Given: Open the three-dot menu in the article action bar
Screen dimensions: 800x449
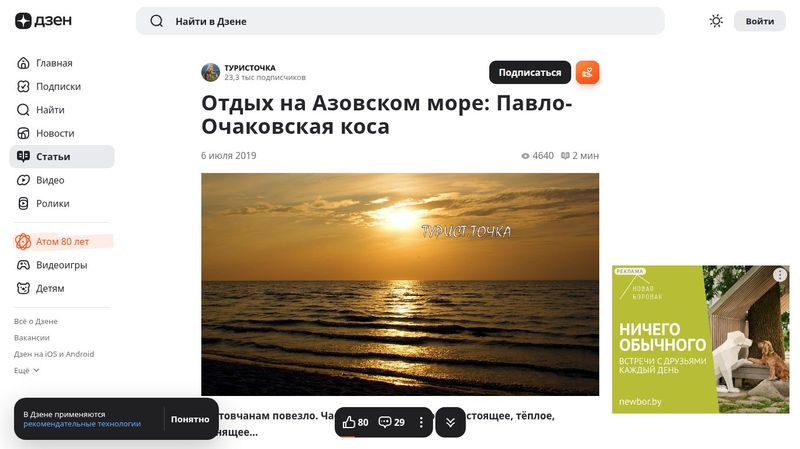Looking at the screenshot, I should coord(421,422).
